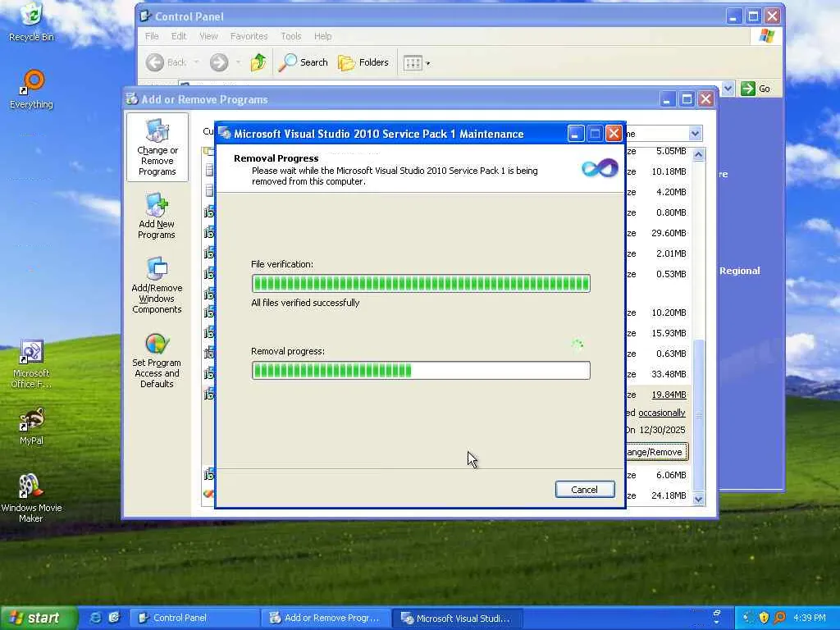
Task: Click the Change/Remove button in program list
Action: pos(656,452)
